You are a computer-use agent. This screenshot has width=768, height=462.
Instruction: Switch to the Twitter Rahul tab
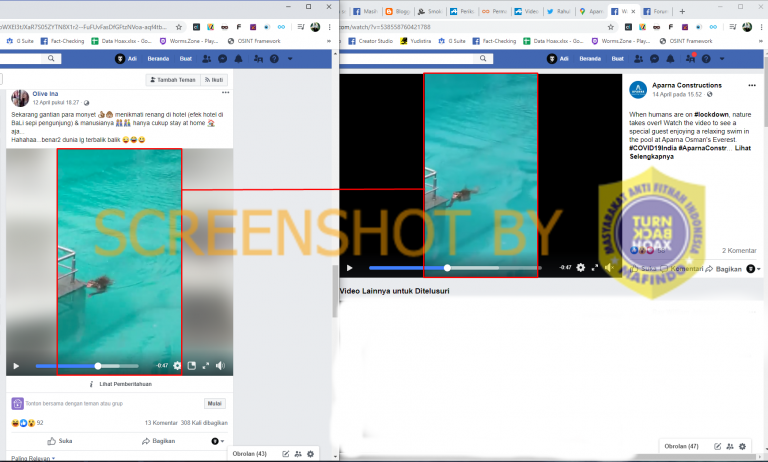[x=558, y=11]
